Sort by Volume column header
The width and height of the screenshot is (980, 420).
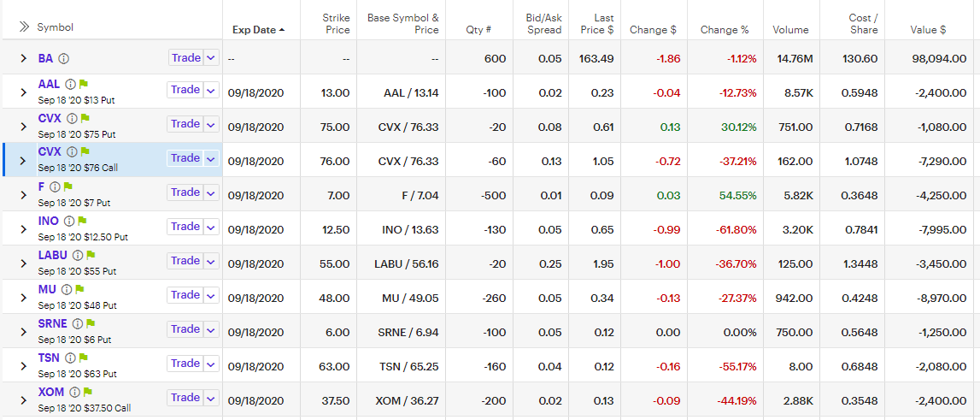[x=790, y=29]
